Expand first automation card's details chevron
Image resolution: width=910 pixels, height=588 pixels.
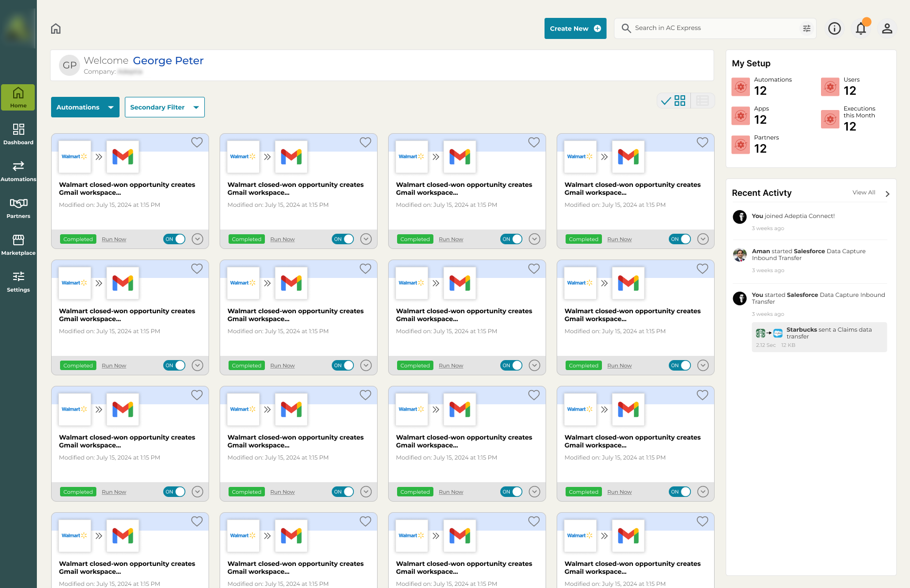coord(197,239)
